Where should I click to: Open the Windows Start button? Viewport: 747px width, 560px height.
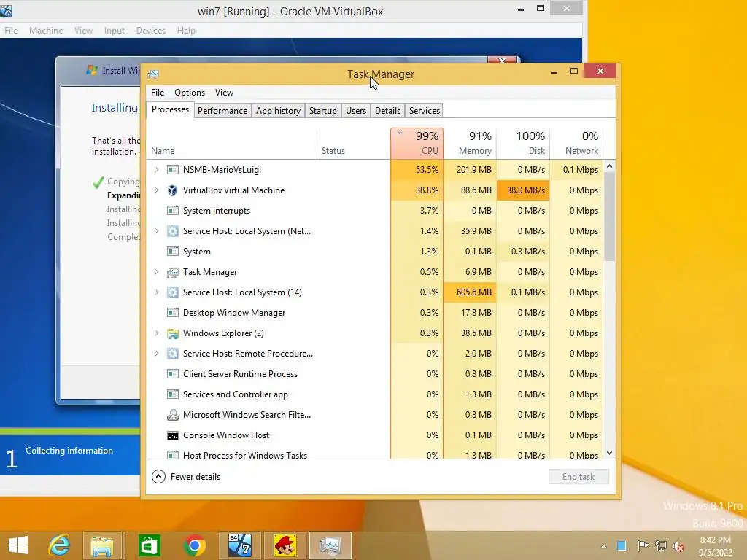(18, 545)
